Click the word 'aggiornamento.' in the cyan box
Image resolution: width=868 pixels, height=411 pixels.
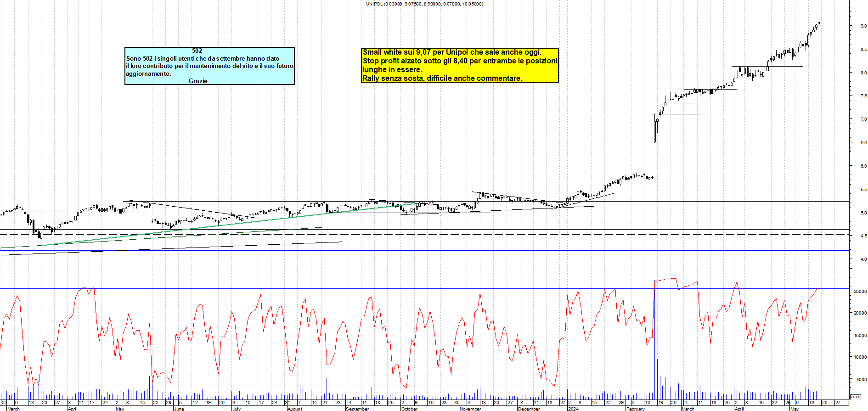pyautogui.click(x=148, y=73)
